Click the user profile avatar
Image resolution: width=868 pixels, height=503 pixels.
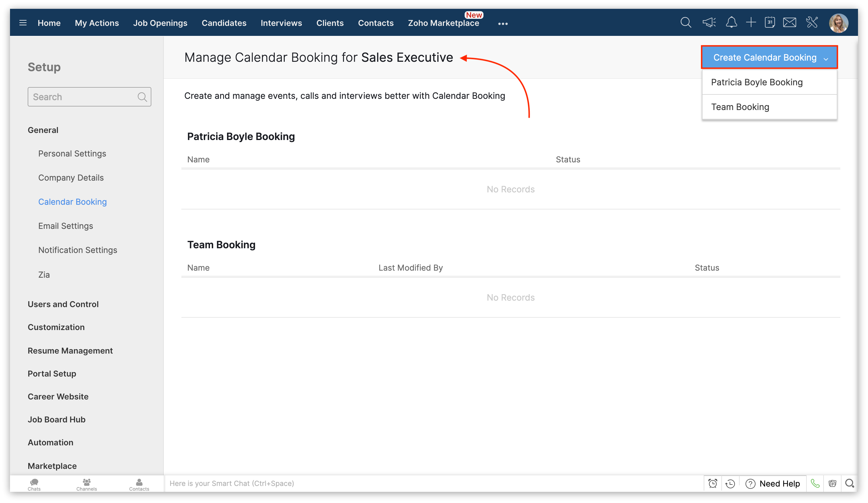click(x=838, y=23)
